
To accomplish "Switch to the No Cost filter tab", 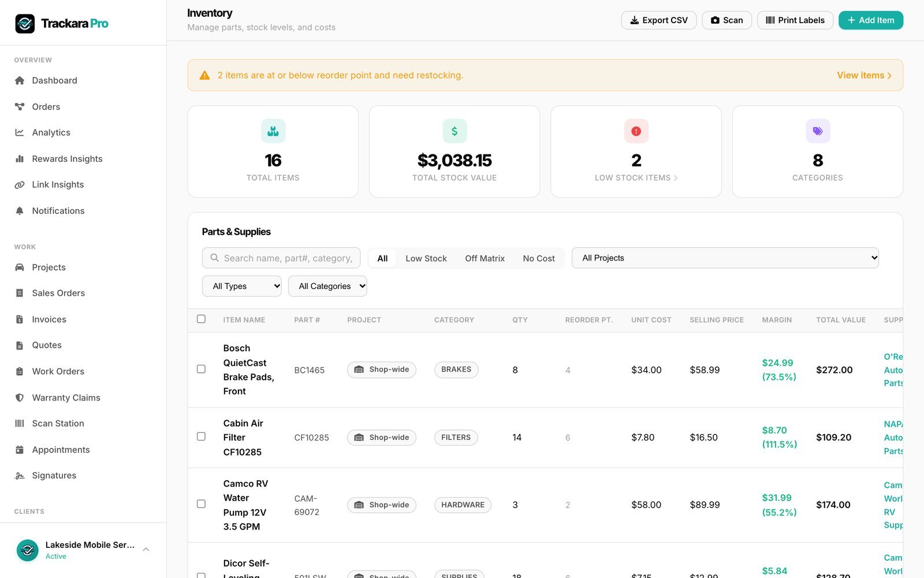I will pyautogui.click(x=539, y=258).
